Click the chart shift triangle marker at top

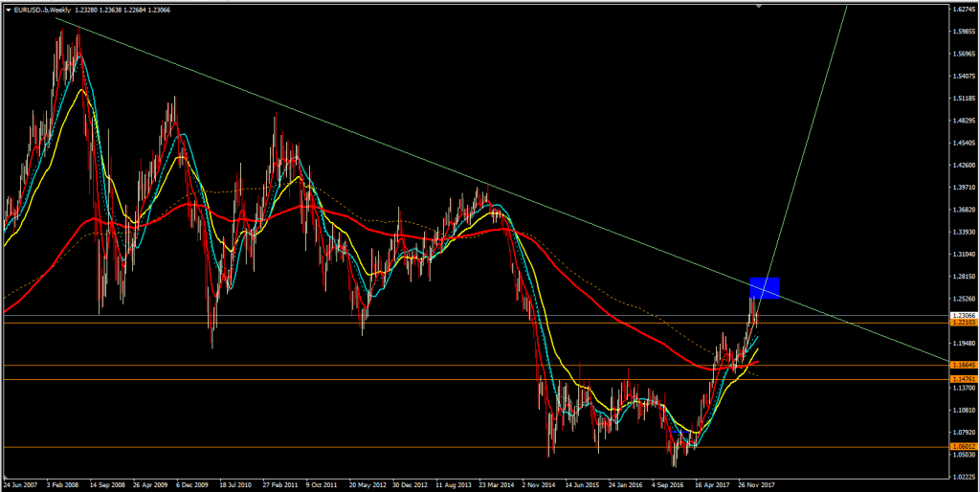[x=758, y=6]
